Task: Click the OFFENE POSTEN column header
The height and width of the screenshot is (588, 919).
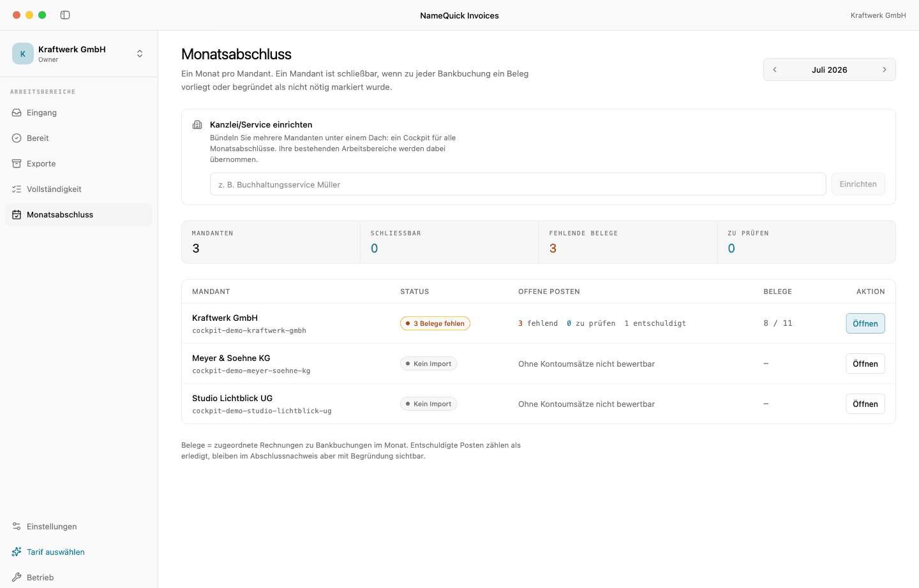Action: coord(549,291)
